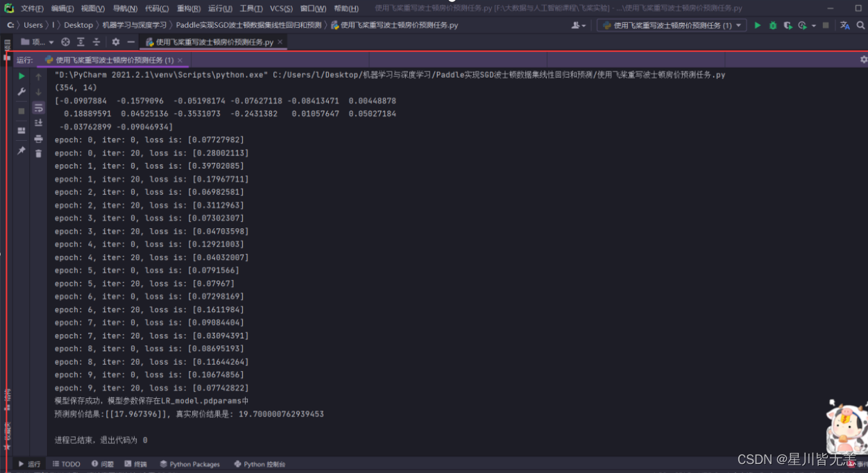
Task: Open the 问题 tool window
Action: [102, 464]
